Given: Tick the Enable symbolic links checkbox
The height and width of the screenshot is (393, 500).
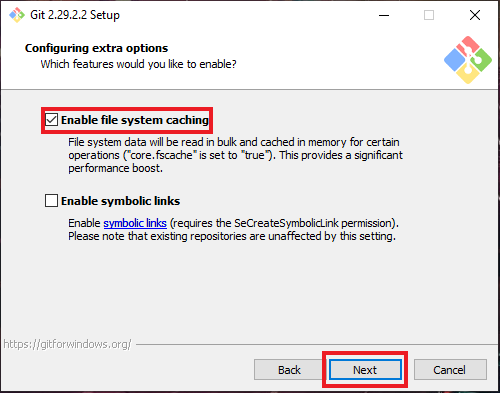Looking at the screenshot, I should pos(51,201).
